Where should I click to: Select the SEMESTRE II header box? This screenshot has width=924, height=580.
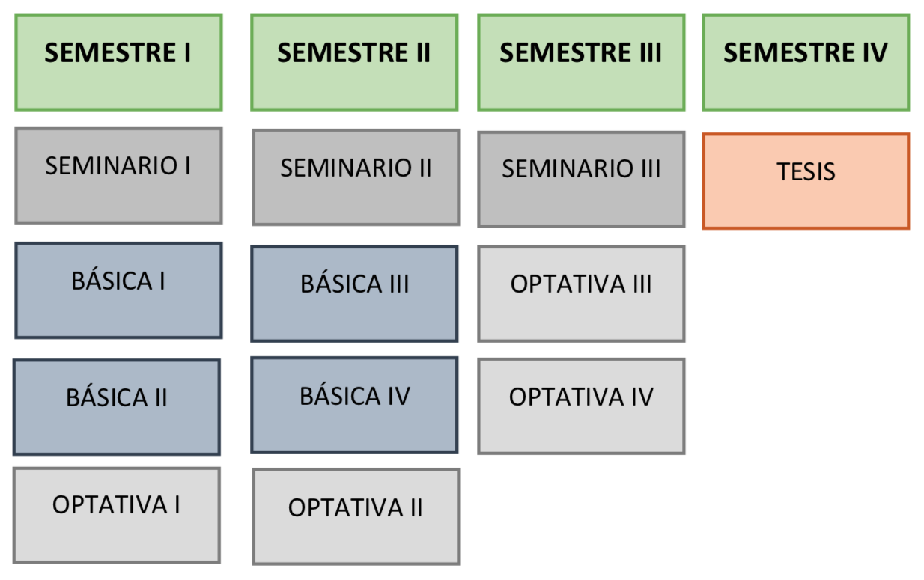pos(355,62)
